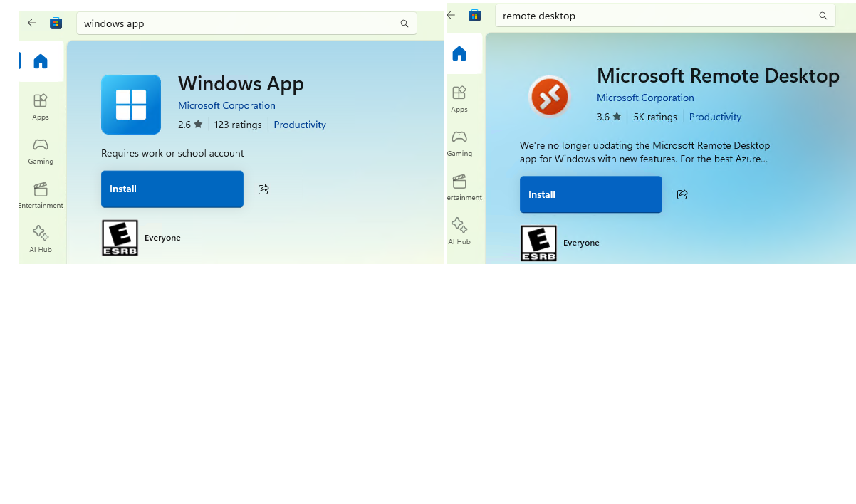
Task: Open Microsoft Corporation's publisher page for Windows App
Action: pyautogui.click(x=226, y=105)
